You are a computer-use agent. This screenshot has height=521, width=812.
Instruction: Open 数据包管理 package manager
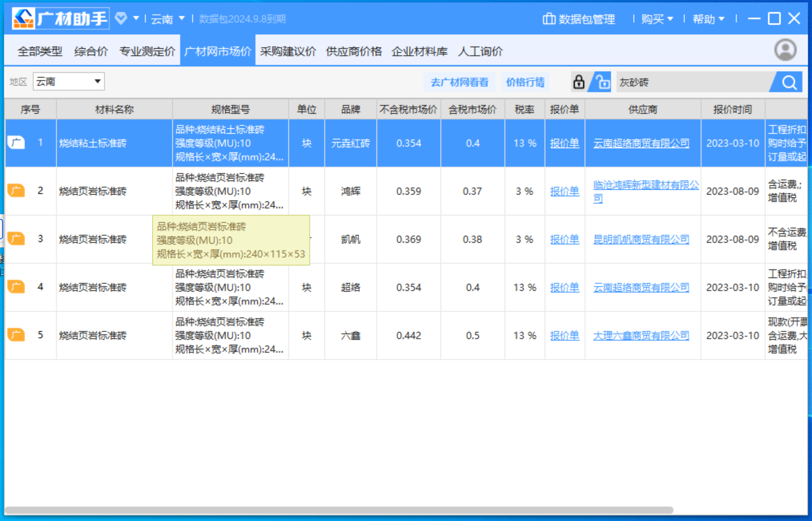click(579, 19)
